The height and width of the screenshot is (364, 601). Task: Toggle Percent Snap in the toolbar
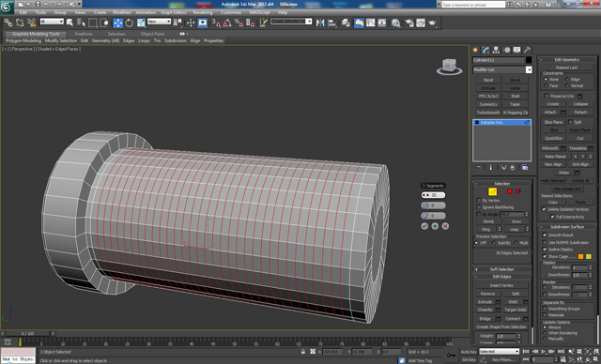click(x=239, y=23)
